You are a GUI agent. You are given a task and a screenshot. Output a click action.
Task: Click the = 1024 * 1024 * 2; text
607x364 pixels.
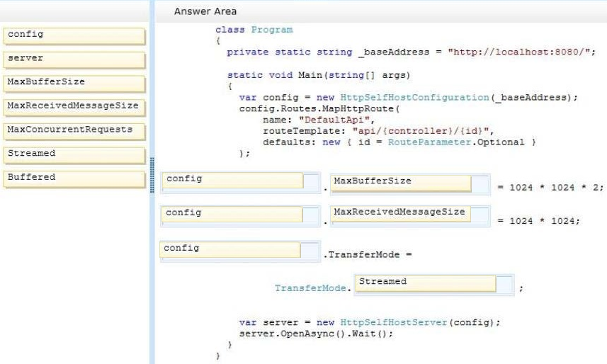(550, 188)
